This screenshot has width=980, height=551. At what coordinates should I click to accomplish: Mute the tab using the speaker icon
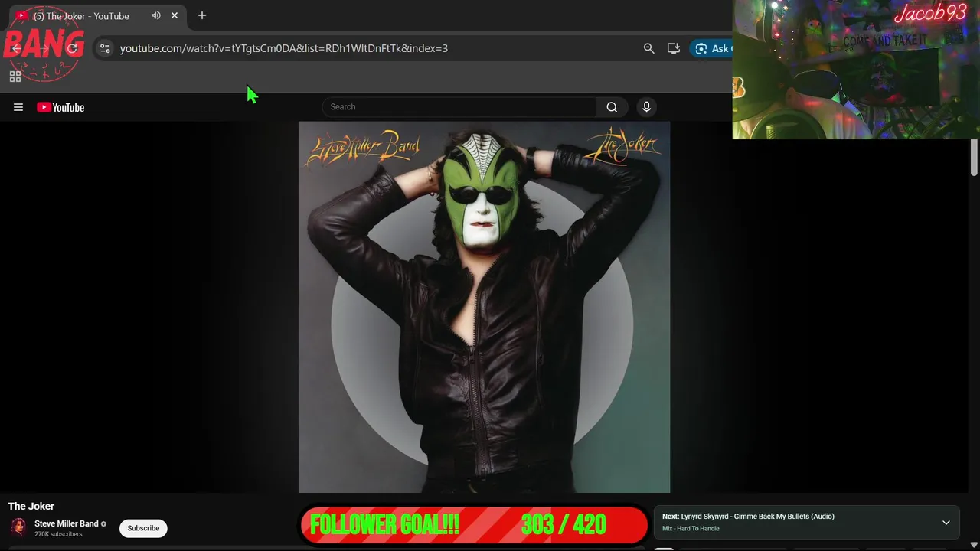(x=156, y=15)
